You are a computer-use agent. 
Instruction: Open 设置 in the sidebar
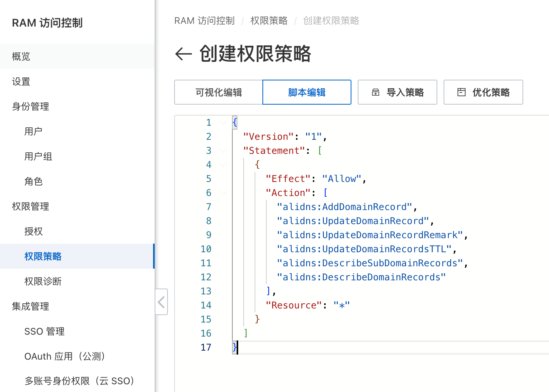(x=77, y=81)
